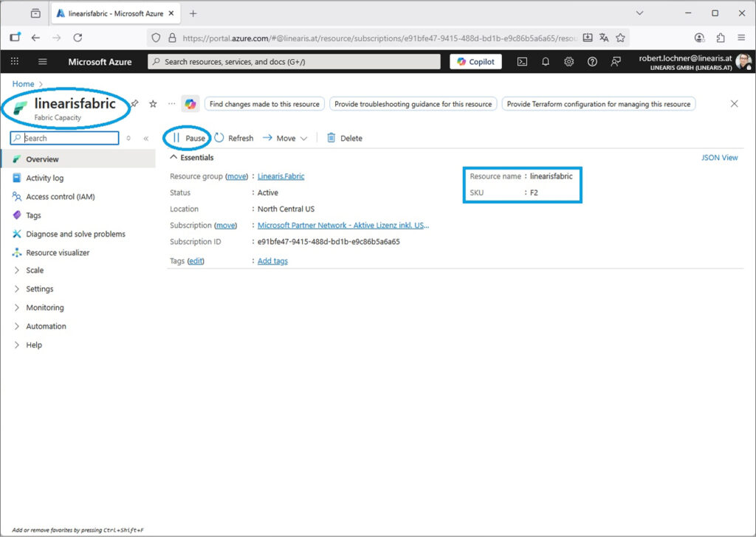Viewport: 756px width, 537px height.
Task: Open the Azure portal hamburger menu
Action: click(x=42, y=62)
